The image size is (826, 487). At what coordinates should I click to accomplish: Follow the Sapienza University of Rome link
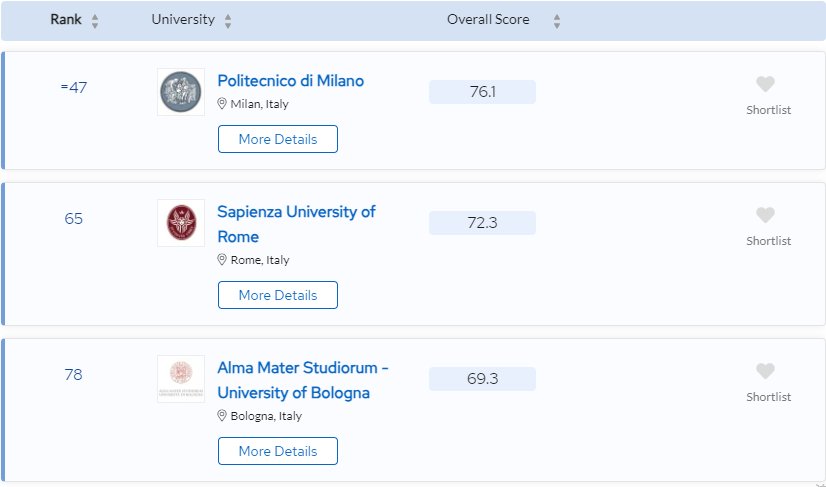296,224
